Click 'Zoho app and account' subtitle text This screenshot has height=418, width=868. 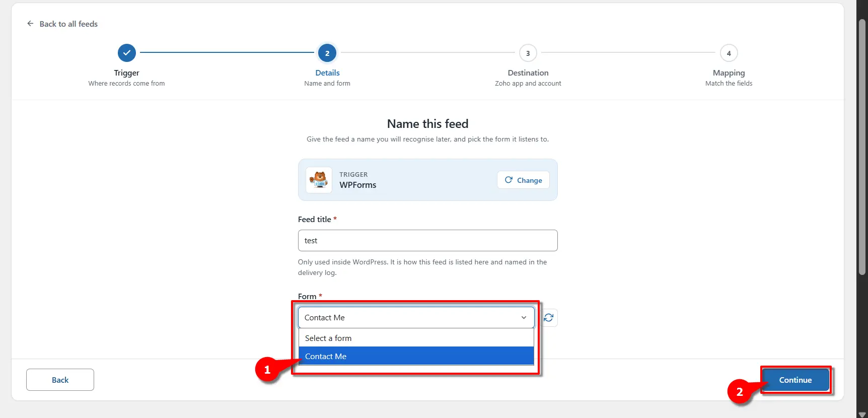click(528, 83)
